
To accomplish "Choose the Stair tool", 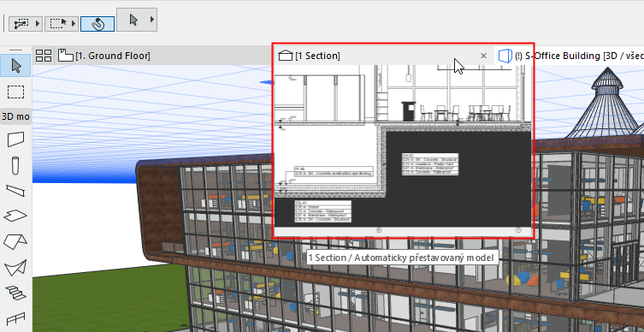I will coord(15,293).
